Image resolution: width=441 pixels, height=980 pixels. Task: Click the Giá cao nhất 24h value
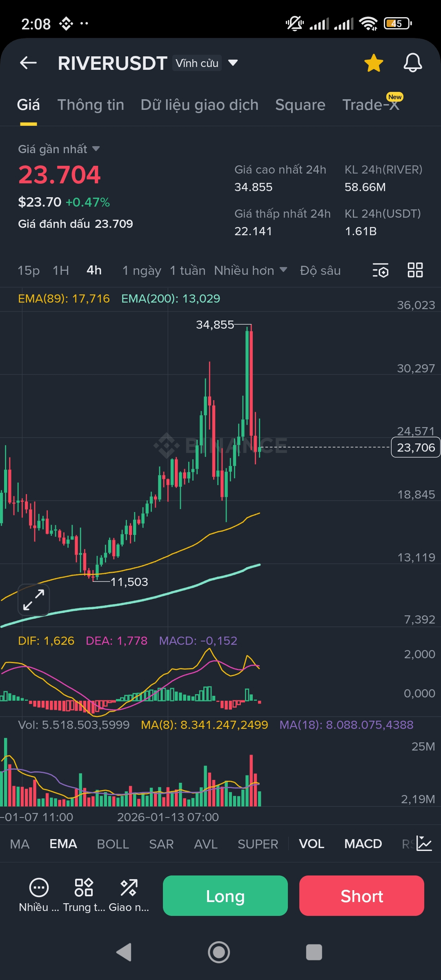click(254, 187)
